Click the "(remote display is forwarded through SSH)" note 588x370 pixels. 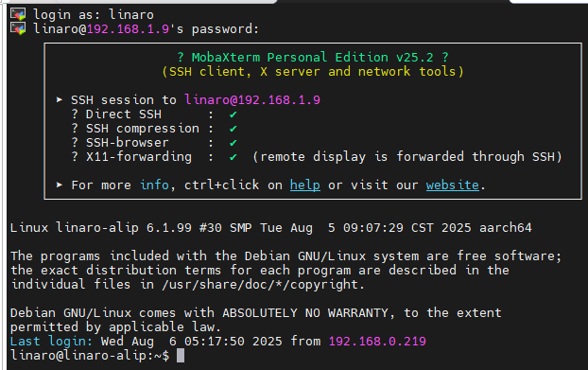click(x=407, y=157)
